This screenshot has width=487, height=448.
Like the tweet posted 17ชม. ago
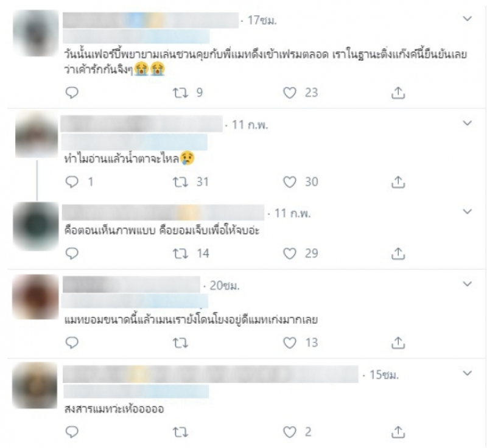click(x=290, y=93)
